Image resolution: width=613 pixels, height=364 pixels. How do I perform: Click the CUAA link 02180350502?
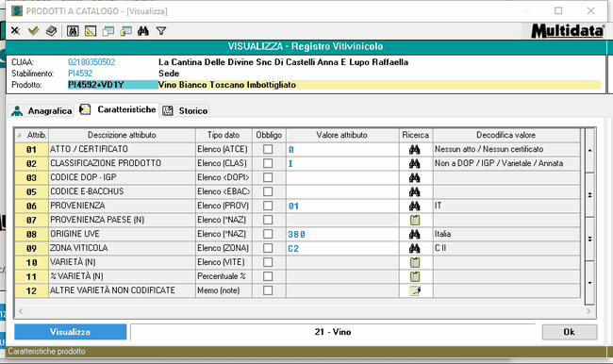click(91, 62)
